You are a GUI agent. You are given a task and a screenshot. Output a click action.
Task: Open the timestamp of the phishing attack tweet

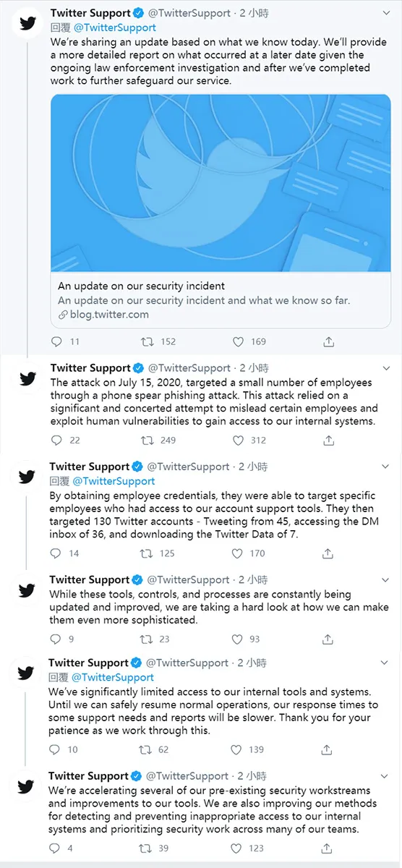254,367
